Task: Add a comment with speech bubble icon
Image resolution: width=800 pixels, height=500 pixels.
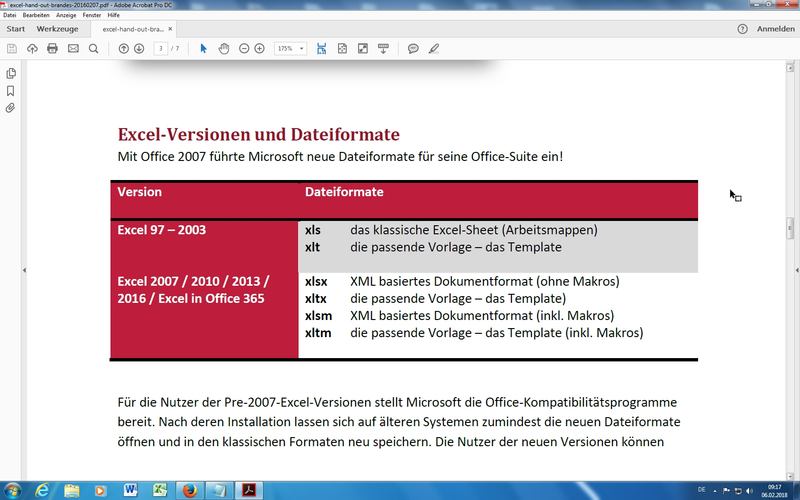Action: tap(413, 48)
